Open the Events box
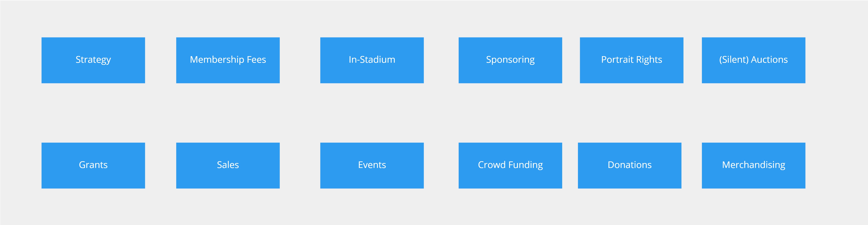The height and width of the screenshot is (225, 868). coord(372,165)
